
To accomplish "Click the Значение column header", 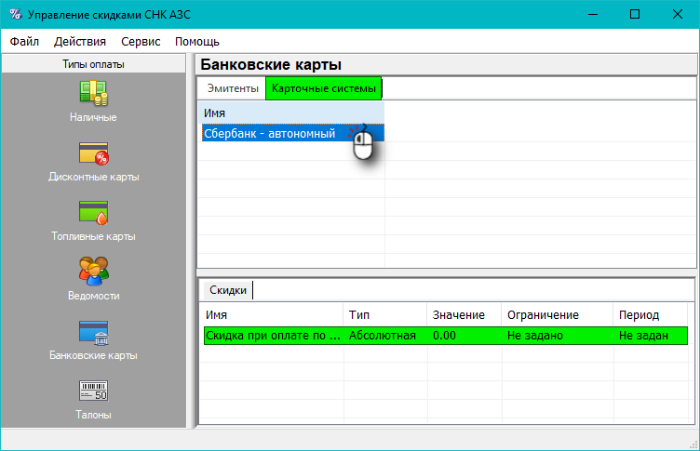I will (459, 315).
